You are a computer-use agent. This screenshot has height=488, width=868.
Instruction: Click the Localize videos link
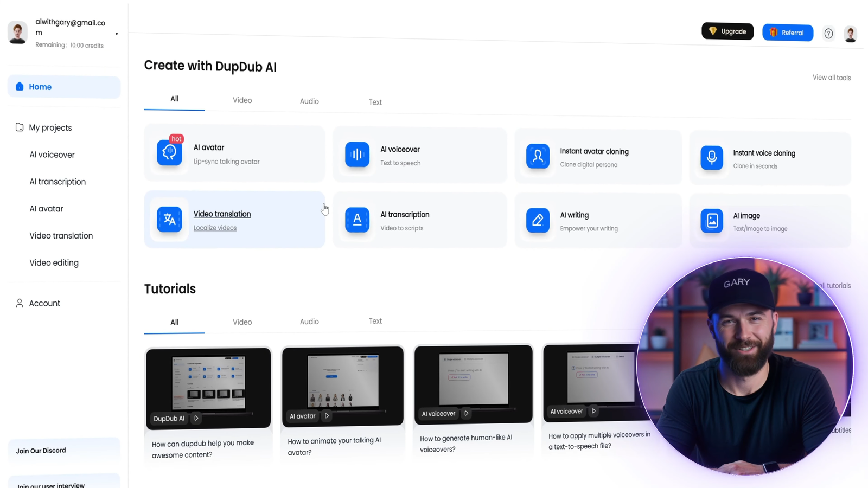215,228
